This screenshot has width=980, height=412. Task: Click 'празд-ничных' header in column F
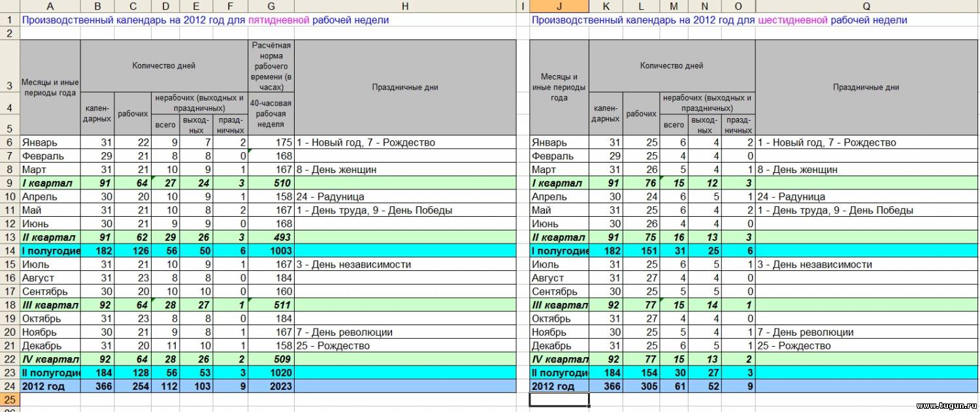(x=231, y=125)
